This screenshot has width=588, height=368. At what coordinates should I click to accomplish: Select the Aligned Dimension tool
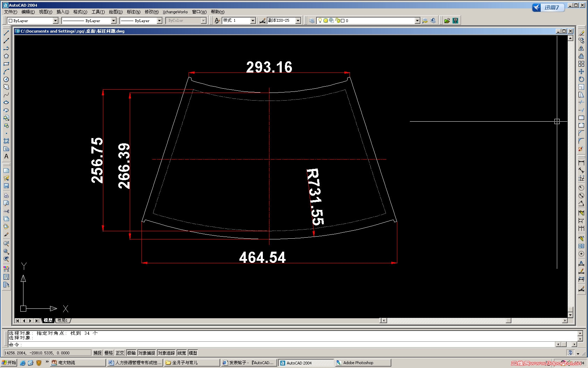click(x=581, y=170)
